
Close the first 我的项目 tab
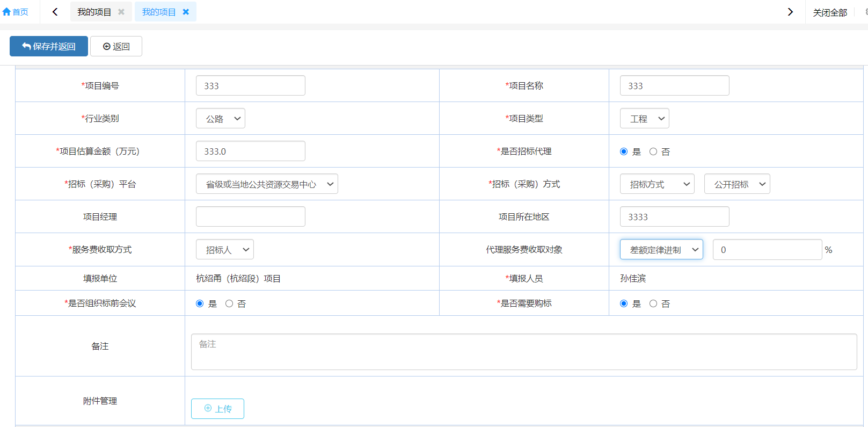(x=121, y=12)
